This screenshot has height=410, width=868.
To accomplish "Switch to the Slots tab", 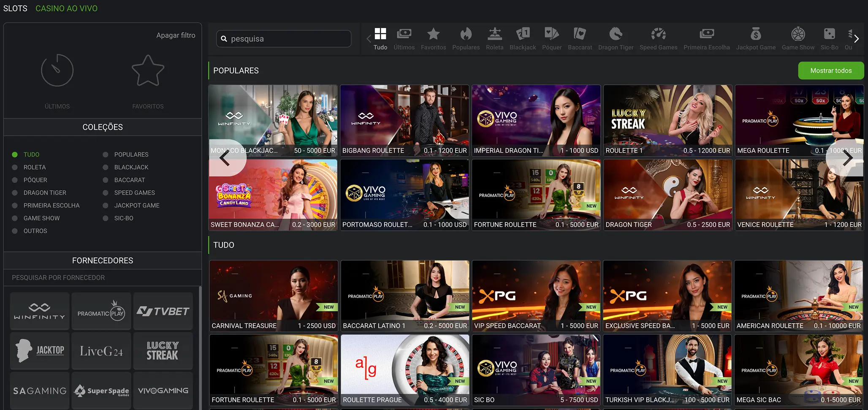I will coord(15,8).
